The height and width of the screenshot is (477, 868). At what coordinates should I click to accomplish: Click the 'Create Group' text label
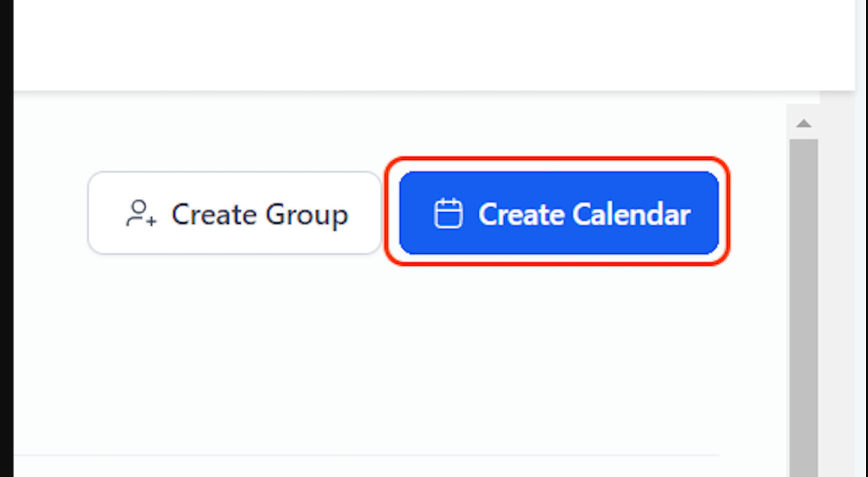(x=259, y=215)
